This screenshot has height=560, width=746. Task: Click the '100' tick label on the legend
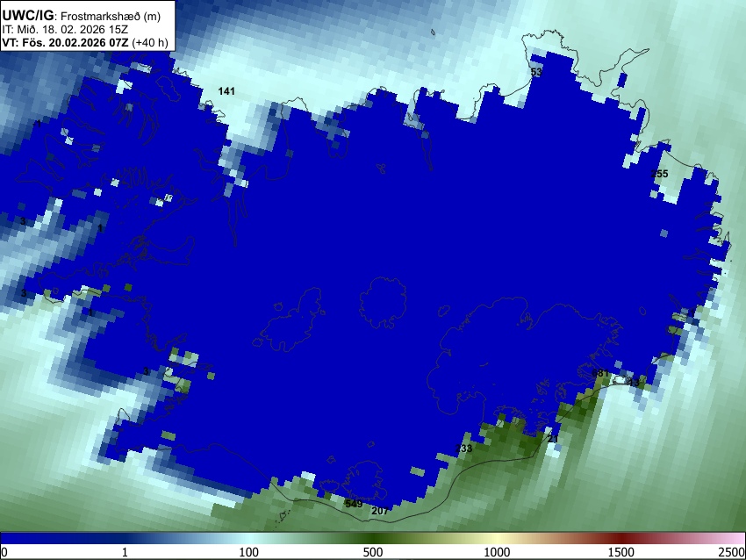(x=248, y=552)
